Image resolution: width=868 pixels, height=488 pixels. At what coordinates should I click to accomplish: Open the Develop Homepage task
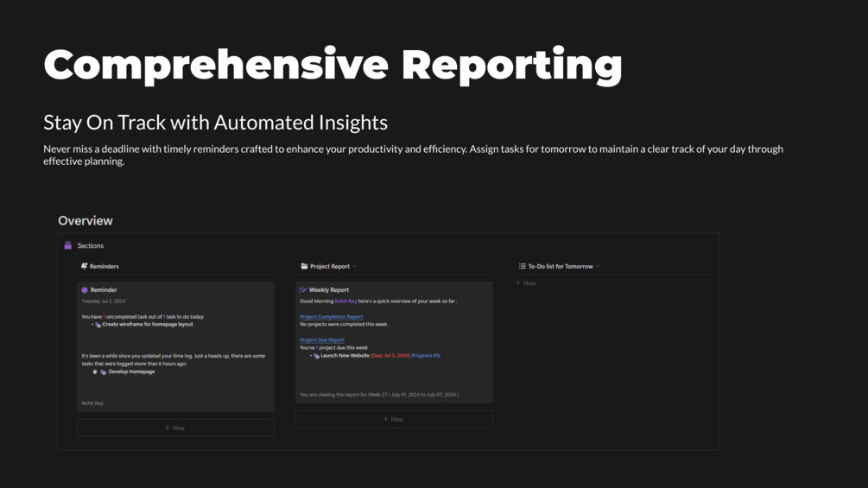[132, 371]
